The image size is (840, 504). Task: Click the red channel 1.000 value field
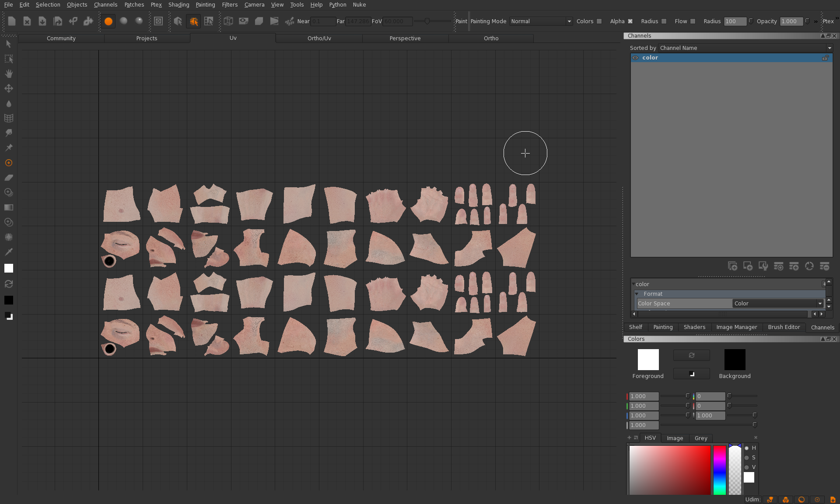644,396
